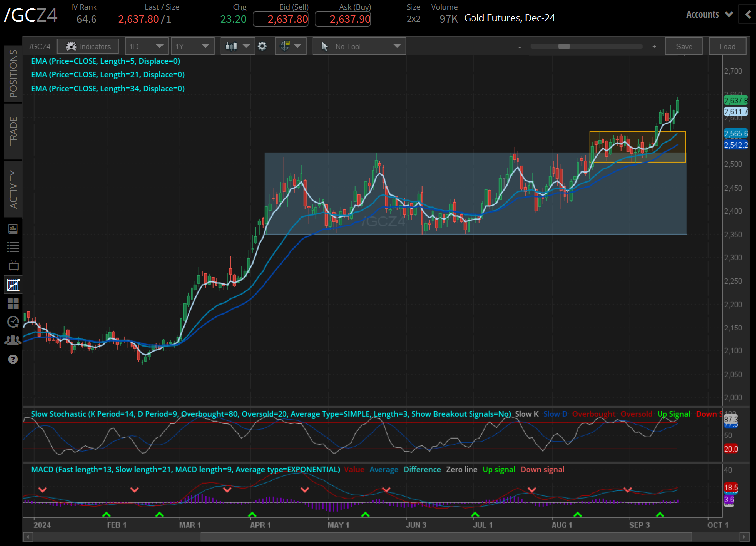This screenshot has height=546, width=756.
Task: Open the community people icon
Action: [x=13, y=340]
